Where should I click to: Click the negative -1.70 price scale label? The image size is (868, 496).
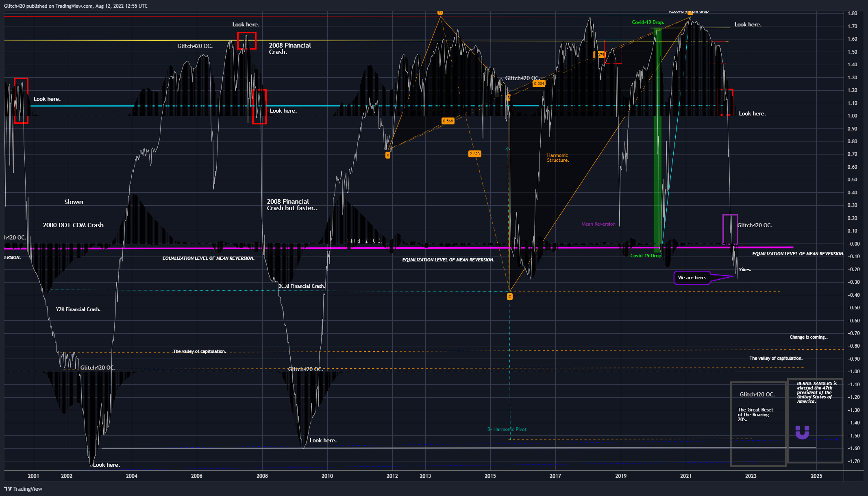(x=853, y=461)
